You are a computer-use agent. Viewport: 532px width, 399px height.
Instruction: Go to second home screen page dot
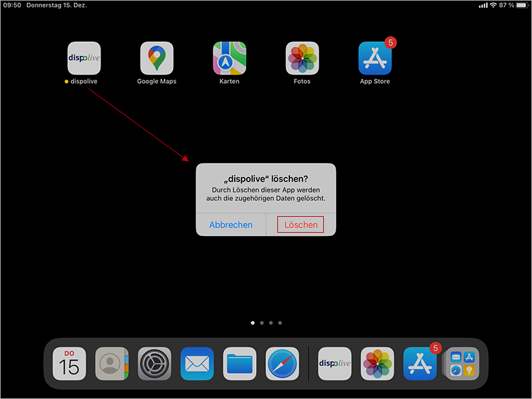(261, 323)
